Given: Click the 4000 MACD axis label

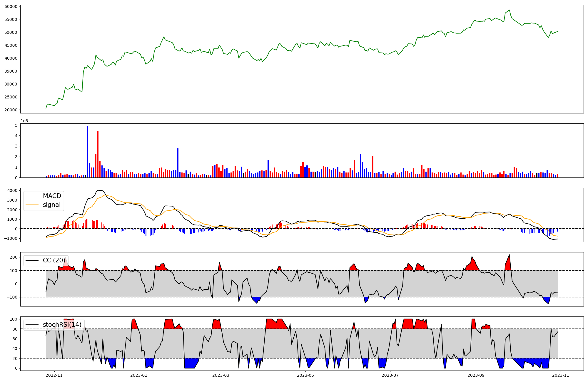Looking at the screenshot, I should [12, 190].
